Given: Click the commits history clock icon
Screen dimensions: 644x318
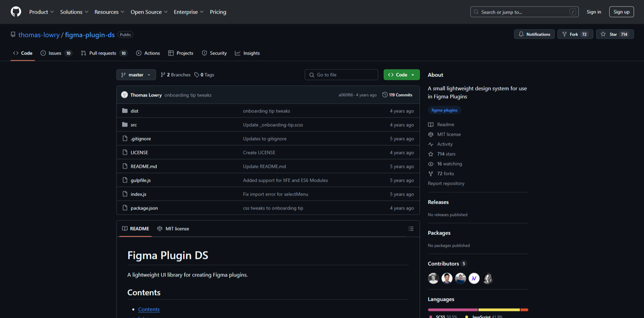Looking at the screenshot, I should (385, 95).
